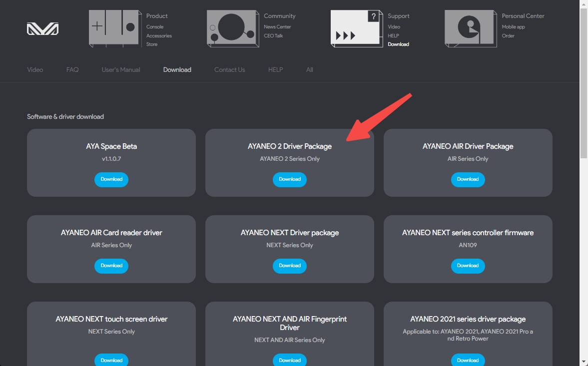Screen dimensions: 588x366
Task: Switch to the FAQ tab
Action: pos(72,70)
